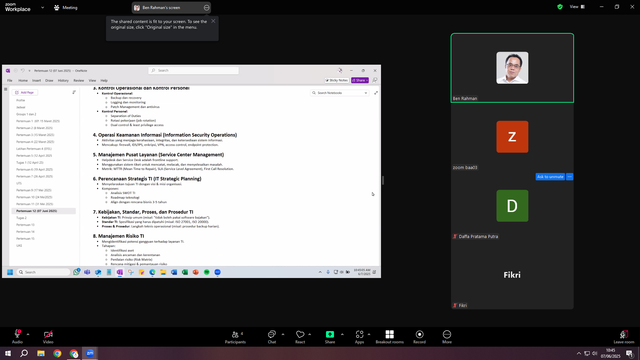
Task: Click Sticky Notes button in shared OneNote
Action: click(337, 80)
